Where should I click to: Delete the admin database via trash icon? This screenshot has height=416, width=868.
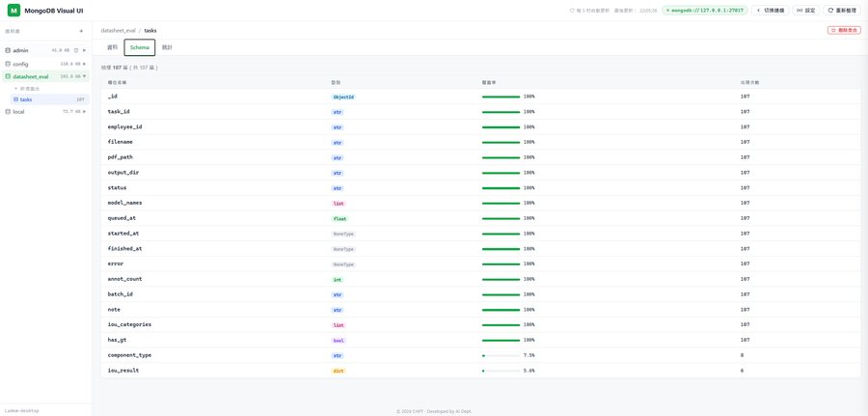76,50
